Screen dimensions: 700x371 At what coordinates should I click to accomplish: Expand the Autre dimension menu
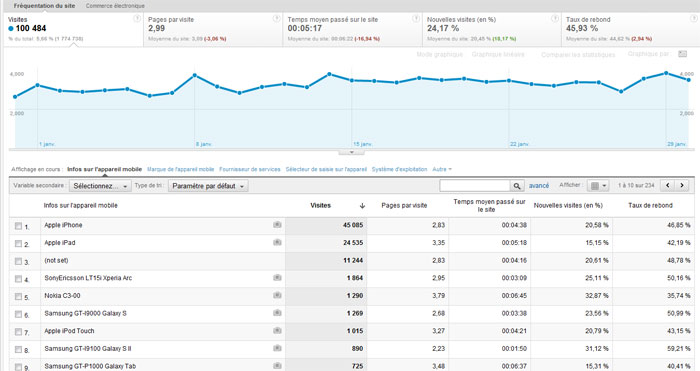tap(442, 169)
